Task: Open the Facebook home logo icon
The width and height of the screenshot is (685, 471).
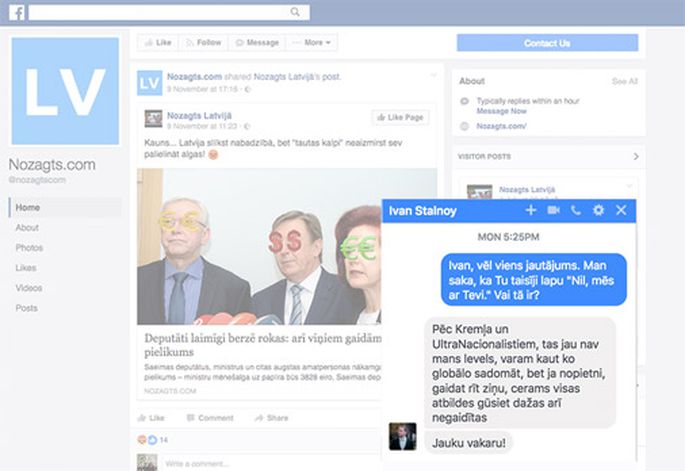Action: point(17,12)
